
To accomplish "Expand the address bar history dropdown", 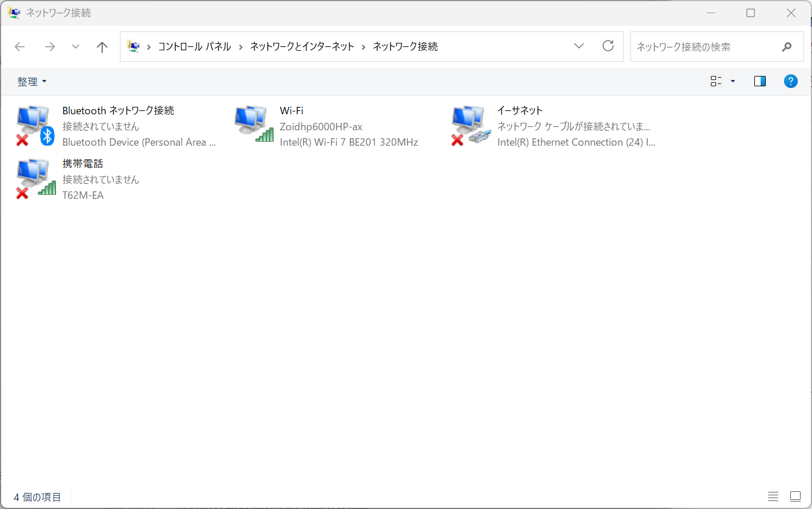I will [579, 46].
